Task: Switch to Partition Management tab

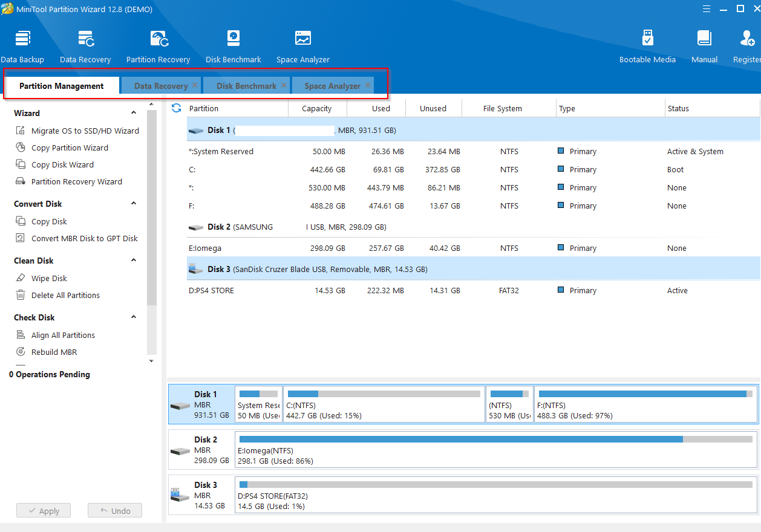Action: [62, 86]
